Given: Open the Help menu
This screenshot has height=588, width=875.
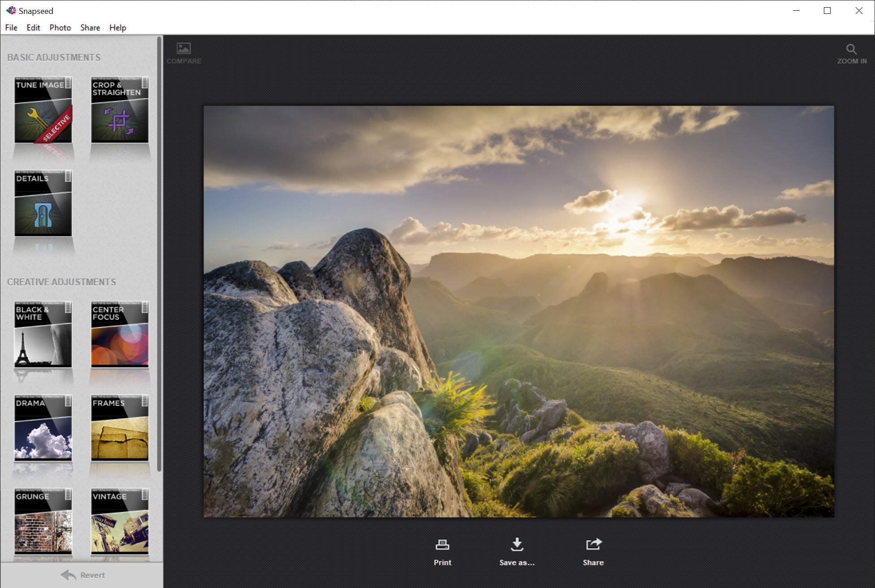Looking at the screenshot, I should point(117,28).
